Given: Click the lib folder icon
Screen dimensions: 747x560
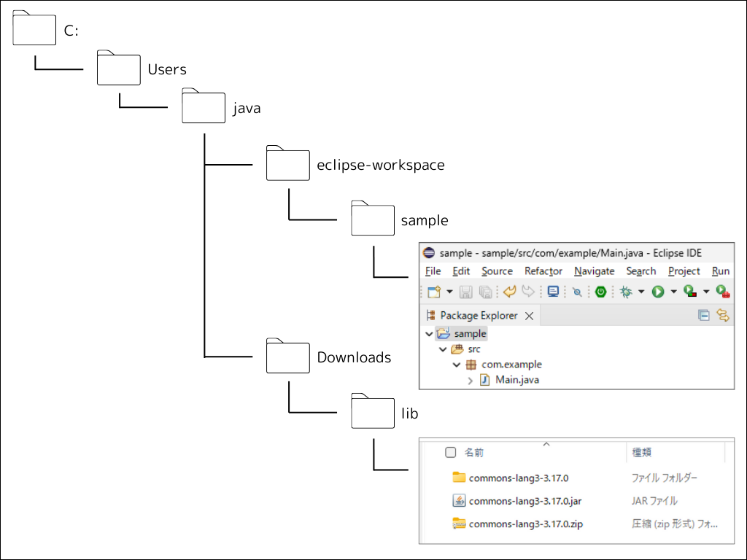Looking at the screenshot, I should click(373, 411).
